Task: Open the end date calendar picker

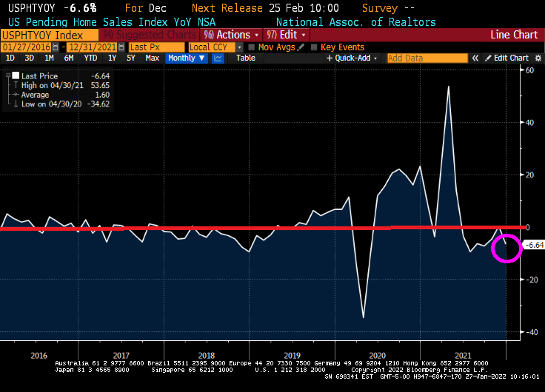Action: [x=121, y=47]
